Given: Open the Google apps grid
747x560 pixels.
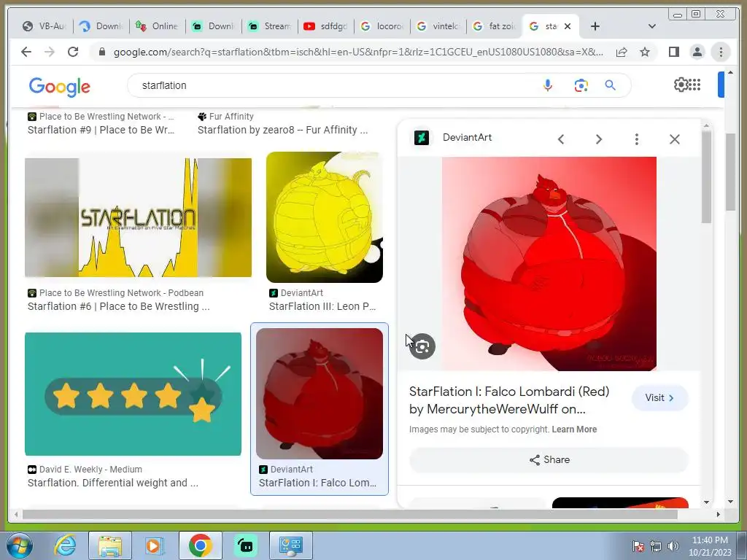Looking at the screenshot, I should pyautogui.click(x=694, y=85).
